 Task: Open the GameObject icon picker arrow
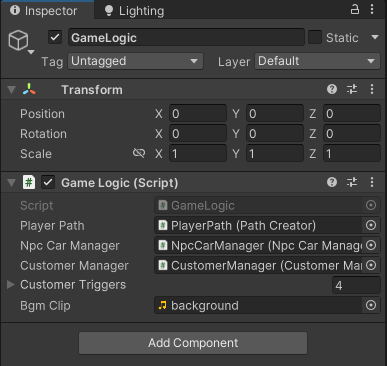pos(31,52)
